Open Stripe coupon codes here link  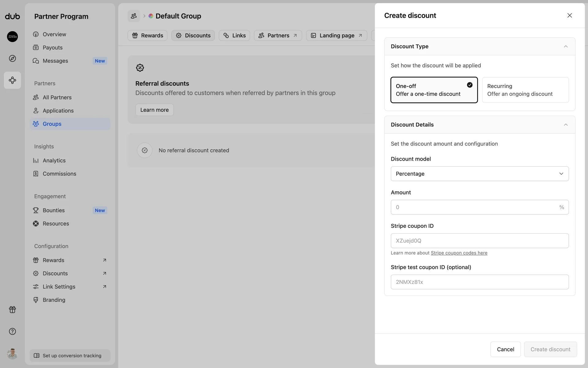pyautogui.click(x=459, y=253)
